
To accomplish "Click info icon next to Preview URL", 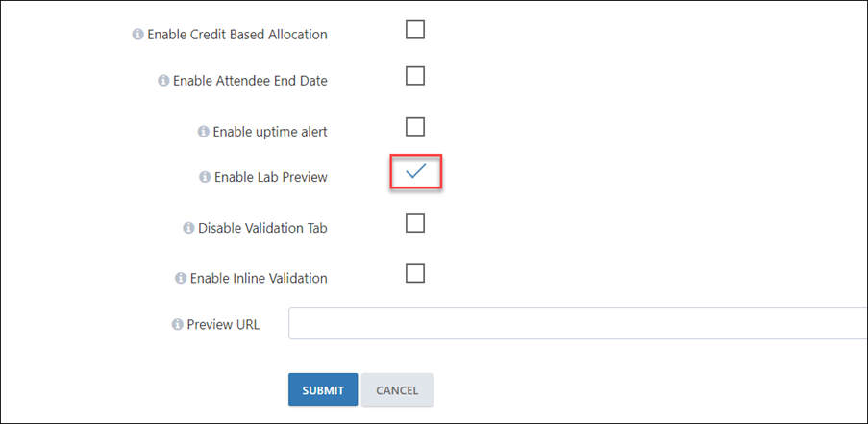I will 177,324.
